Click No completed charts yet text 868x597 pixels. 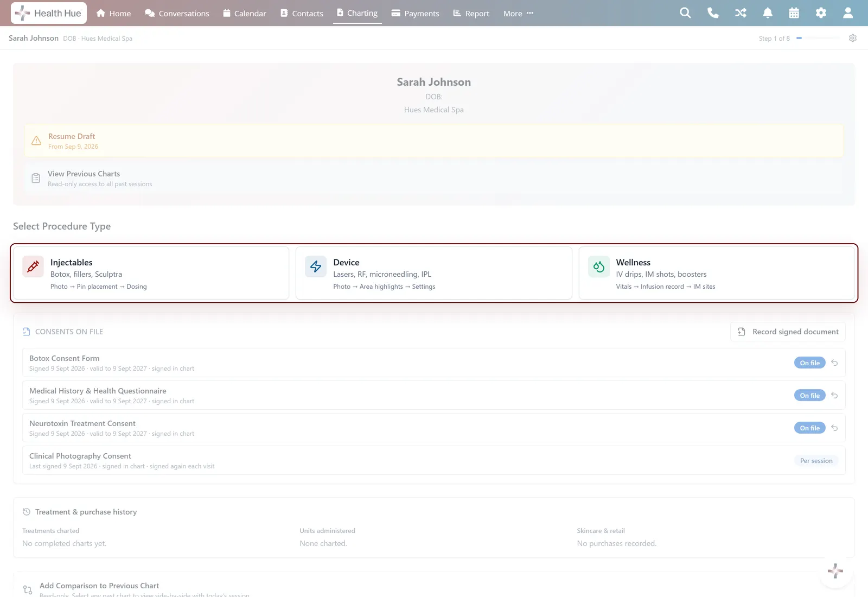pyautogui.click(x=65, y=543)
